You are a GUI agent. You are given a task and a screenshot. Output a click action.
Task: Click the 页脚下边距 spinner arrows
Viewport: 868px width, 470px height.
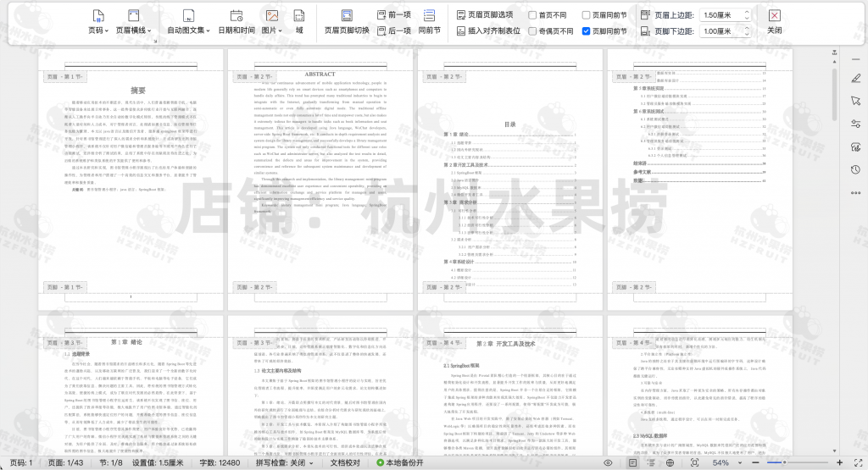(x=746, y=31)
